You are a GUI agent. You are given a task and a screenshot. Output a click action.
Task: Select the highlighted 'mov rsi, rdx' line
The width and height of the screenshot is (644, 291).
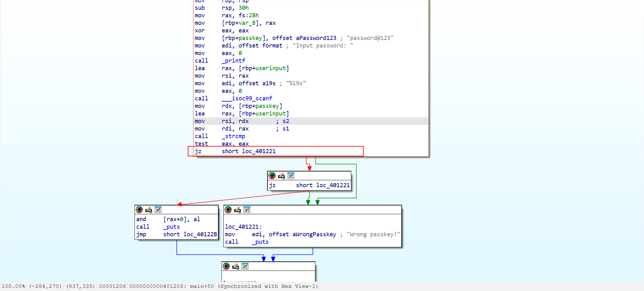point(311,121)
